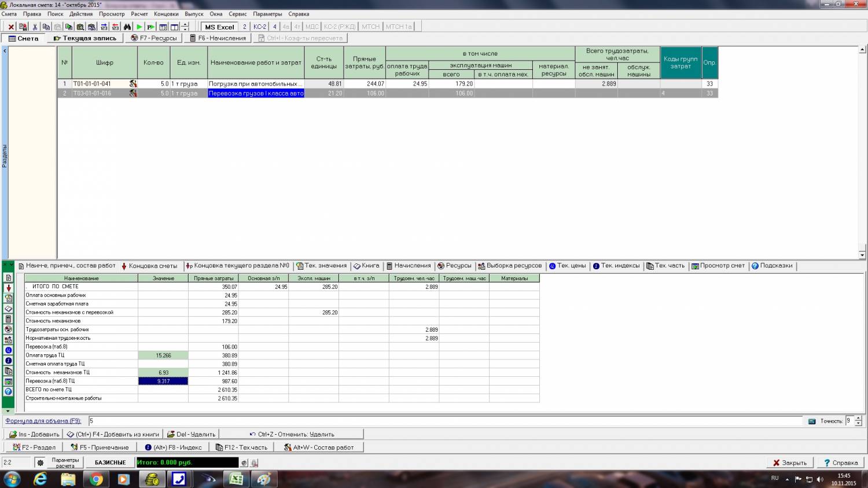868x488 pixels.
Task: Click the Параметры расчета button
Action: click(x=65, y=463)
